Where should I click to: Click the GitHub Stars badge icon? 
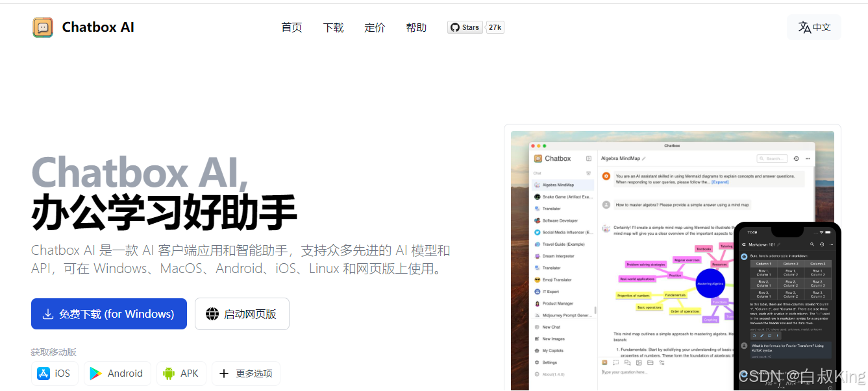[455, 27]
